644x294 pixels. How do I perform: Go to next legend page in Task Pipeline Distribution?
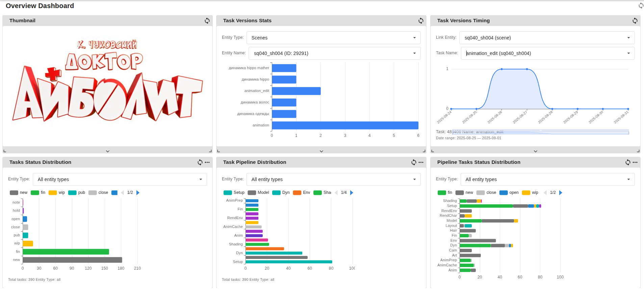pyautogui.click(x=352, y=193)
